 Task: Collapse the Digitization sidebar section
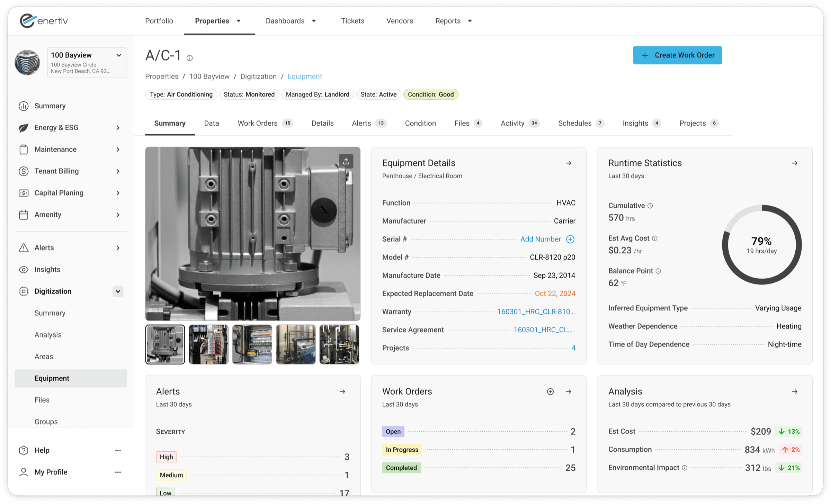(118, 291)
